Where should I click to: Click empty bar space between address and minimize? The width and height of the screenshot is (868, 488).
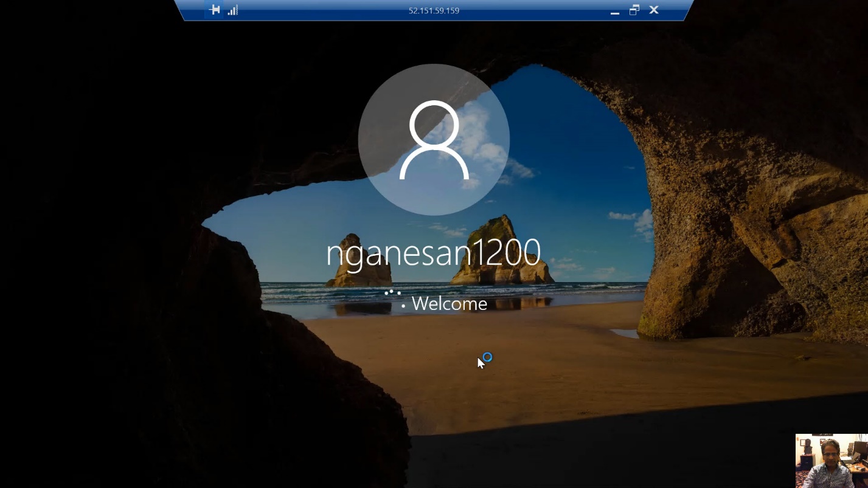coord(535,10)
